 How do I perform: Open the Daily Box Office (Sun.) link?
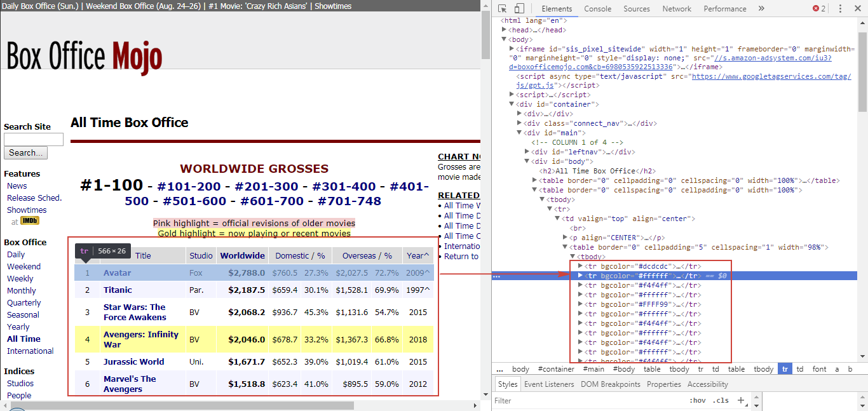point(39,6)
